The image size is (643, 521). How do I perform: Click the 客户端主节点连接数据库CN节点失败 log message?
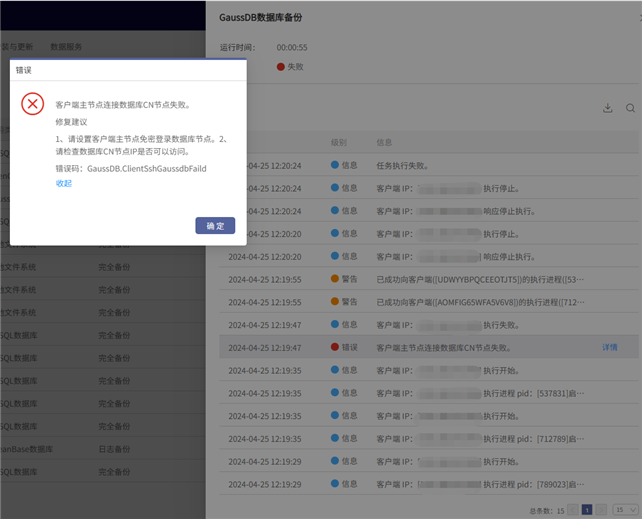444,348
